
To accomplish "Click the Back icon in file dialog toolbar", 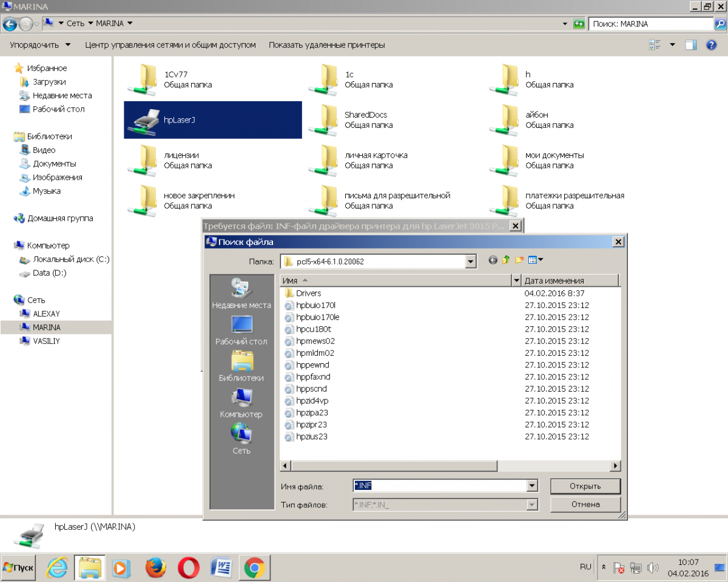I will [x=493, y=261].
